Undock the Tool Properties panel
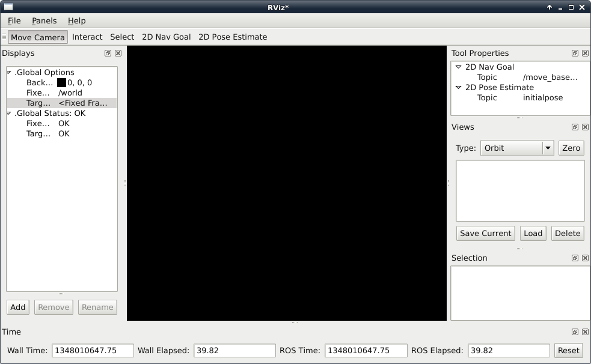 click(575, 53)
